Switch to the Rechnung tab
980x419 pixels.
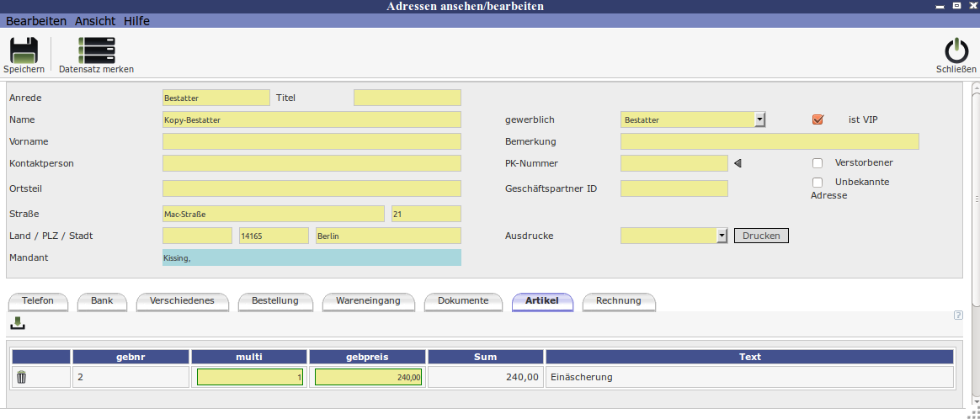tap(618, 301)
